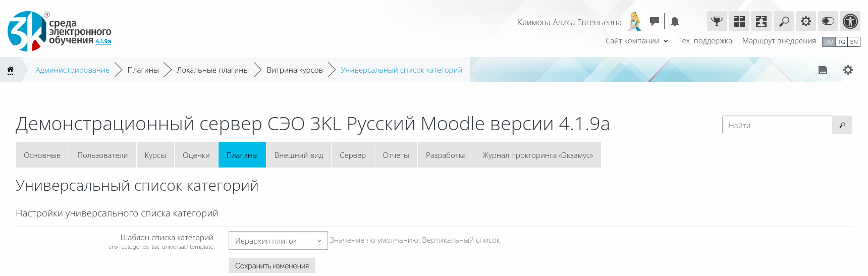
Task: Toggle the editing mode switch
Action: (828, 21)
